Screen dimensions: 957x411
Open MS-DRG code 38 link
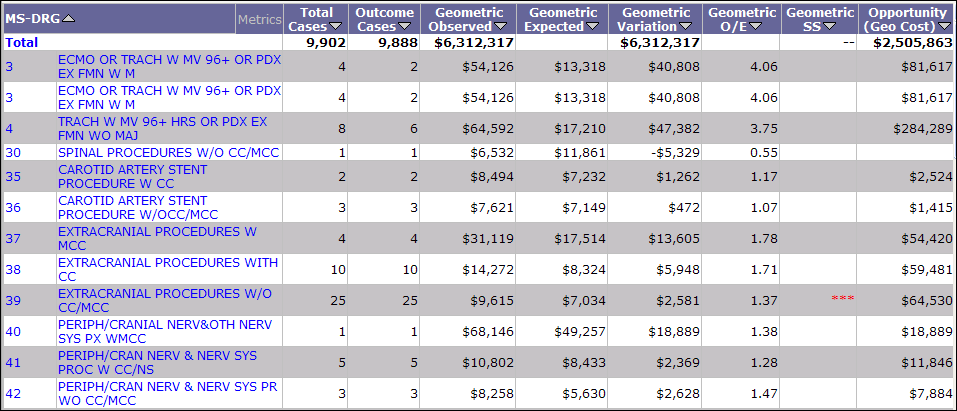(13, 269)
